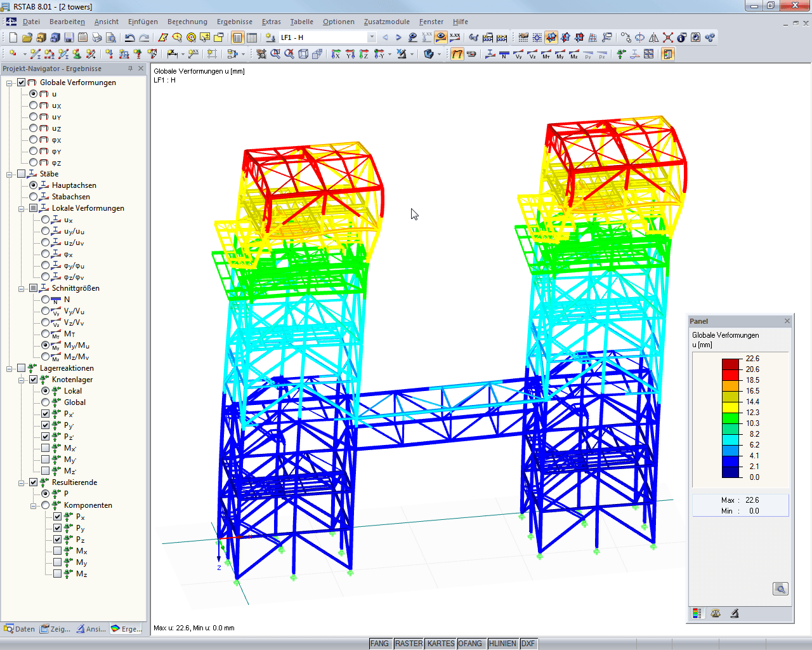Open zoom icon in Panel
This screenshot has height=650, width=812.
click(780, 589)
